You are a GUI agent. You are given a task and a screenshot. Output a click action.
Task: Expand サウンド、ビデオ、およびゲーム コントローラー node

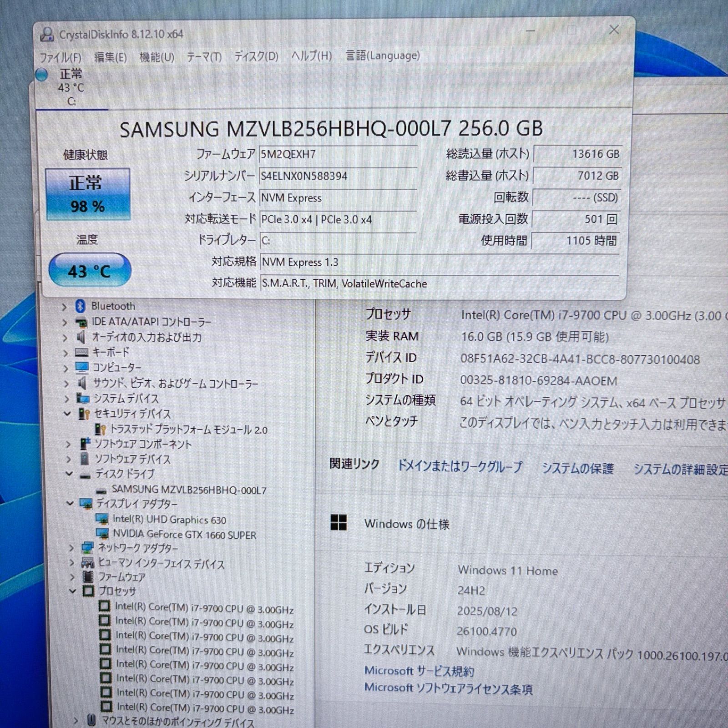pyautogui.click(x=66, y=384)
